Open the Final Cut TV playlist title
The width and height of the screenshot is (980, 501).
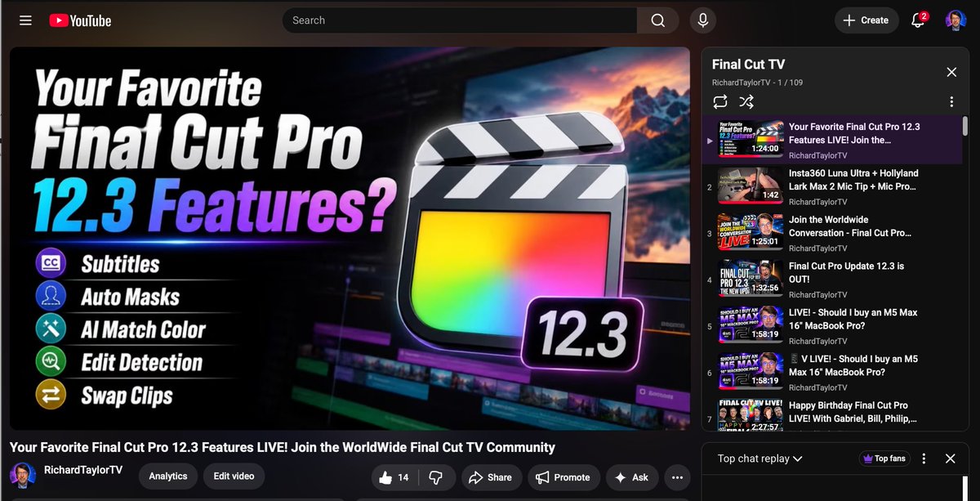click(748, 65)
